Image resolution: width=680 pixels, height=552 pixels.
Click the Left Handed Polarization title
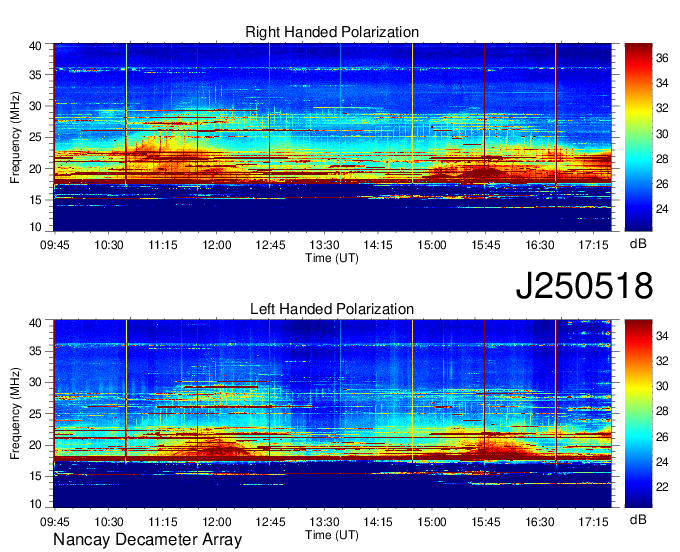pos(332,309)
